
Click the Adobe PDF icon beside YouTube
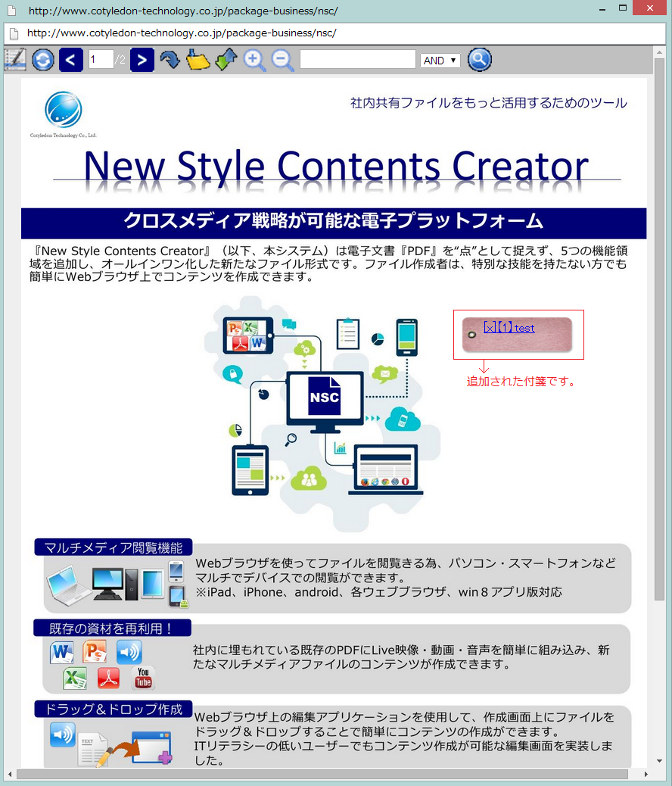tap(109, 678)
